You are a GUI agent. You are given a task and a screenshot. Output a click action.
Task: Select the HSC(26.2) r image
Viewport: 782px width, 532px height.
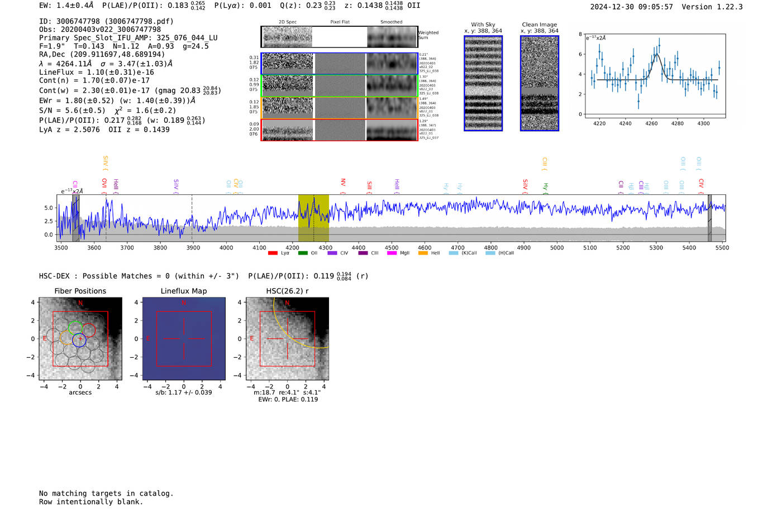point(287,339)
